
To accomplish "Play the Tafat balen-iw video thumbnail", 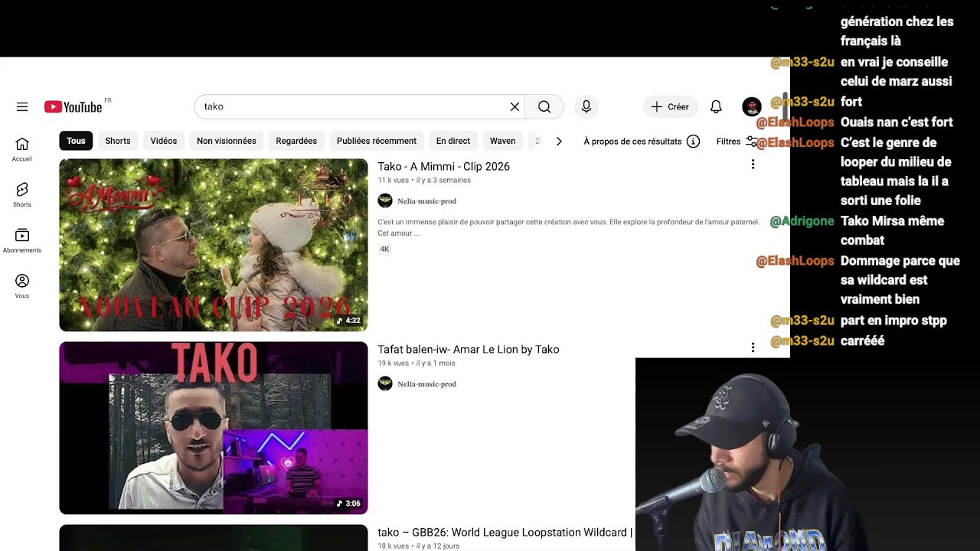I will (x=214, y=428).
